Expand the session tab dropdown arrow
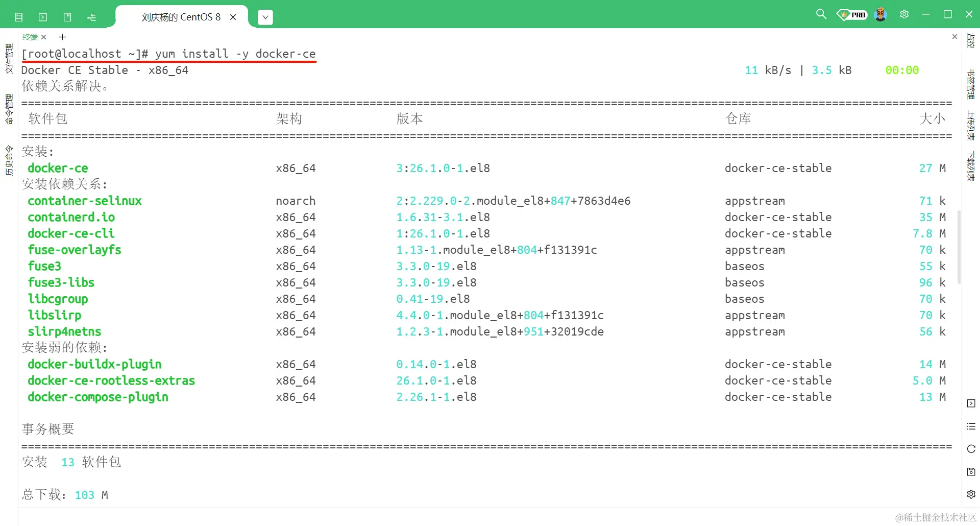 click(x=265, y=17)
